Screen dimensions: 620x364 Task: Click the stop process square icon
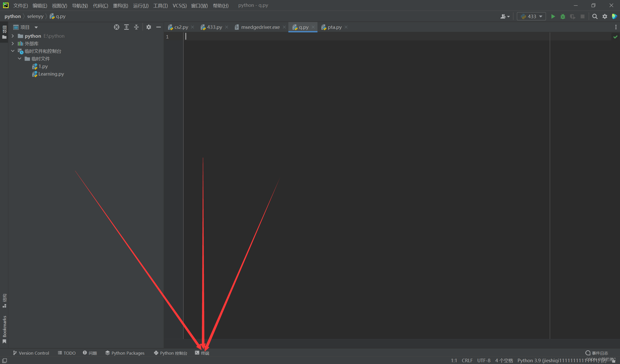click(583, 16)
